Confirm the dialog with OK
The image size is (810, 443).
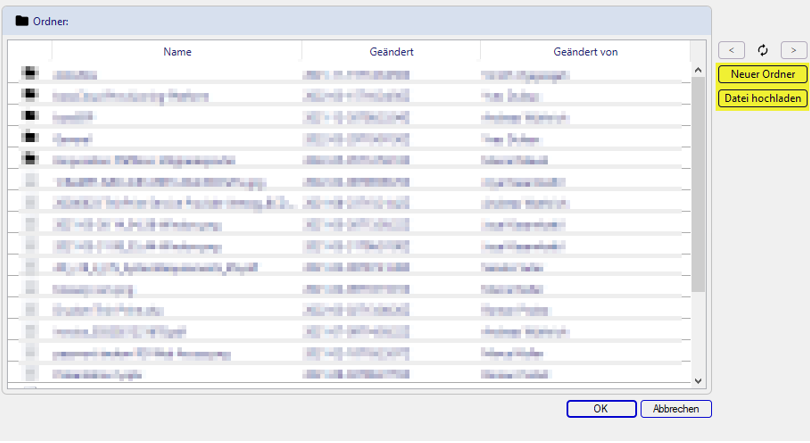[x=600, y=409]
